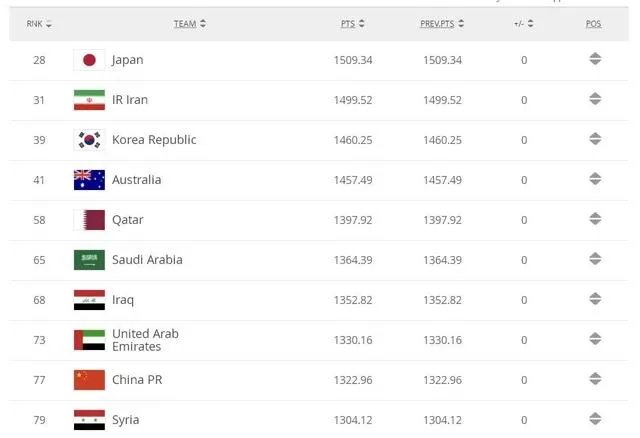Sort the table by RNK column

click(39, 23)
